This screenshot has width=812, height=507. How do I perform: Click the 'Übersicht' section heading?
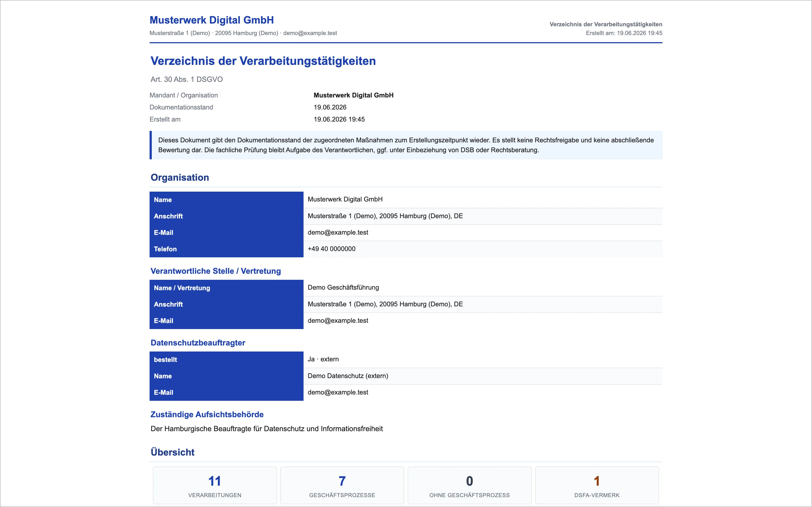click(x=173, y=452)
